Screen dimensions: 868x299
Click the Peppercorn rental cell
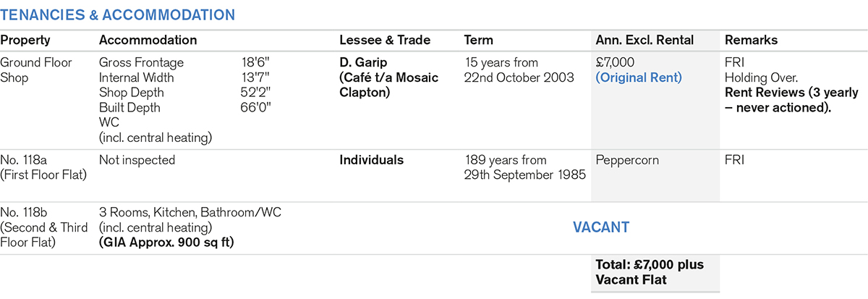point(627,160)
